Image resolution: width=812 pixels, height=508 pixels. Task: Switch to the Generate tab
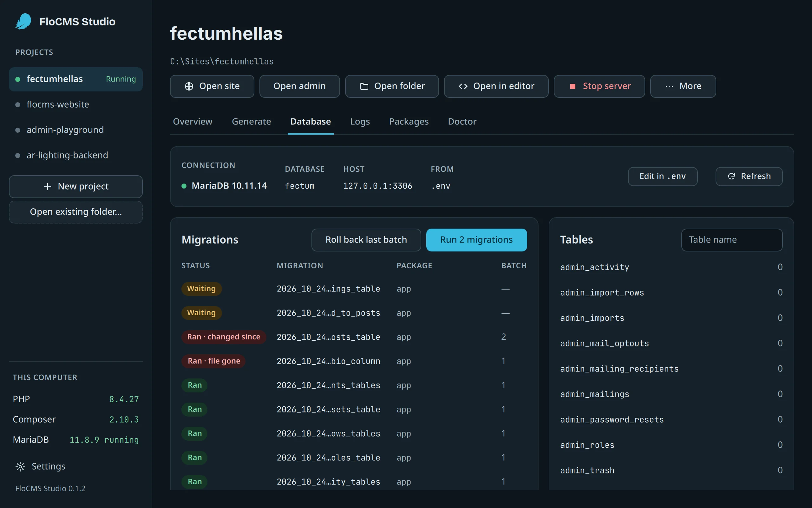pos(251,121)
